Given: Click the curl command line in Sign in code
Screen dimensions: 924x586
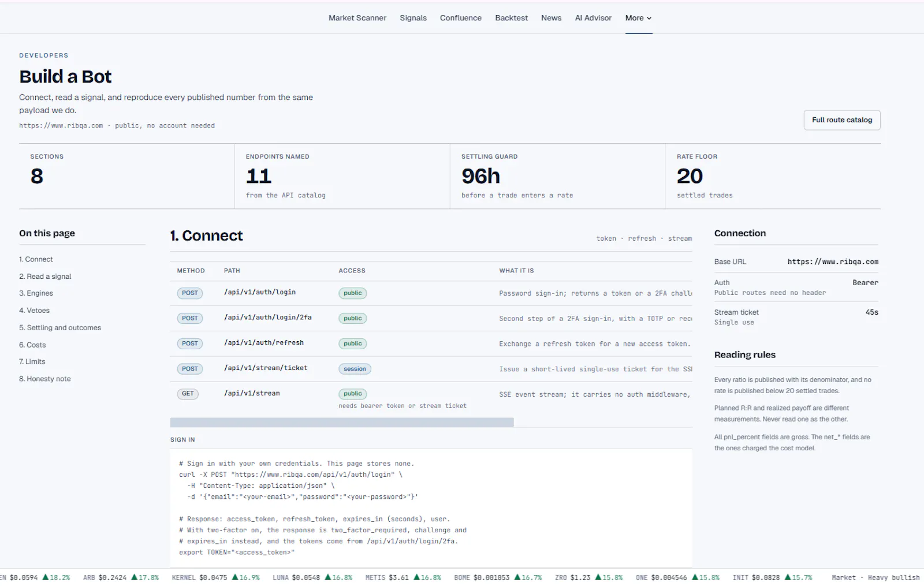Looking at the screenshot, I should [x=290, y=475].
